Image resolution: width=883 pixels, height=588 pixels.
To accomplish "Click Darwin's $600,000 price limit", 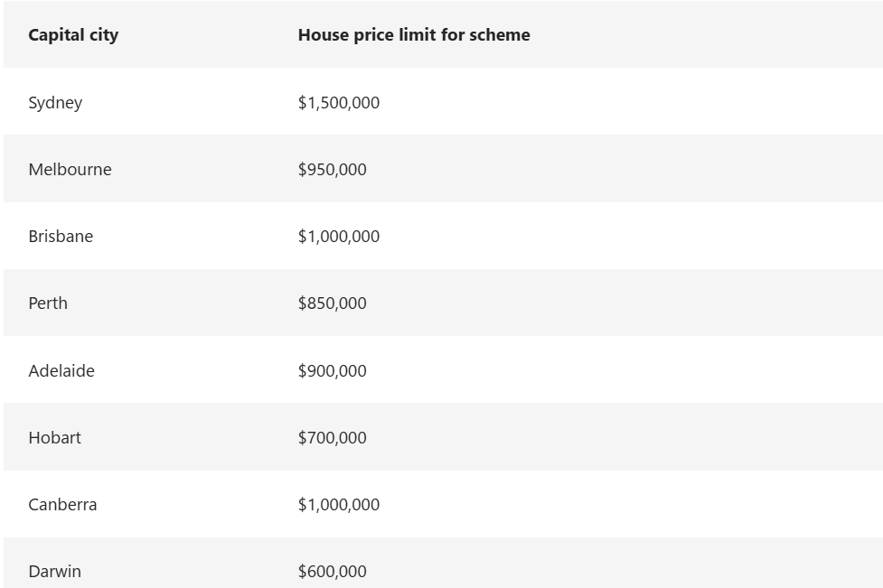I will click(x=333, y=572).
